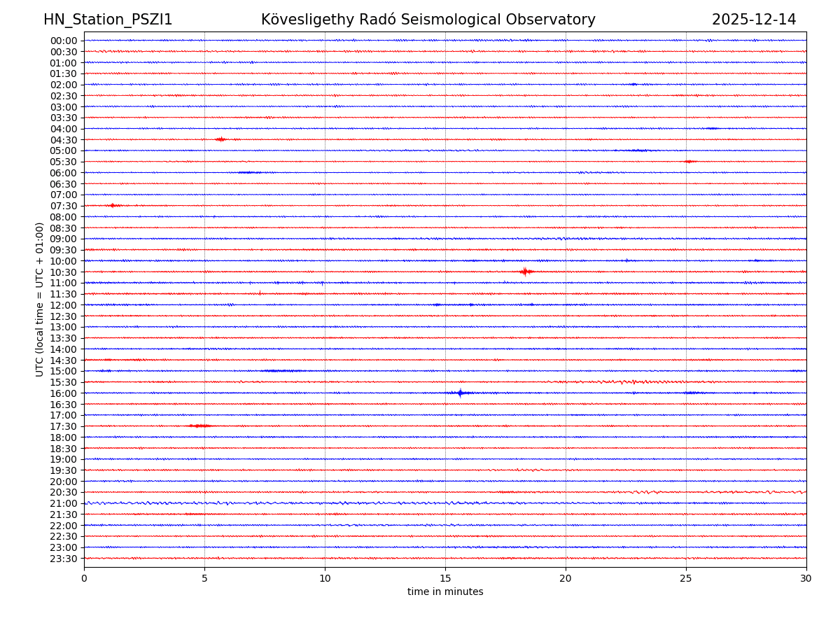Image resolution: width=840 pixels, height=630 pixels.
Task: Click the 23:30 row time label
Action: point(63,559)
